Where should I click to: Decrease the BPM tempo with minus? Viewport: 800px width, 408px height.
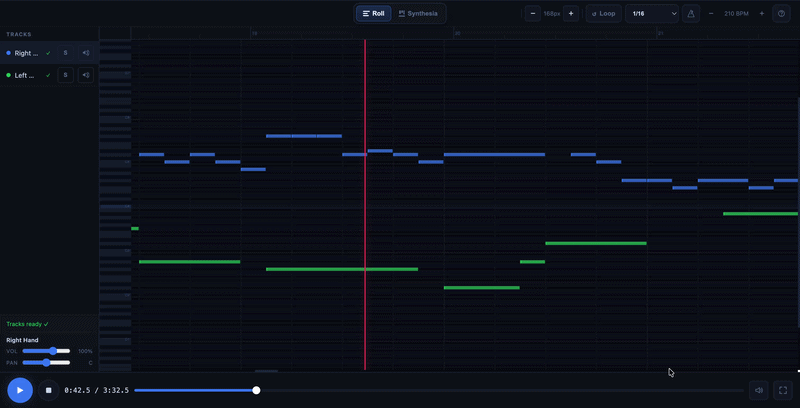click(x=711, y=14)
